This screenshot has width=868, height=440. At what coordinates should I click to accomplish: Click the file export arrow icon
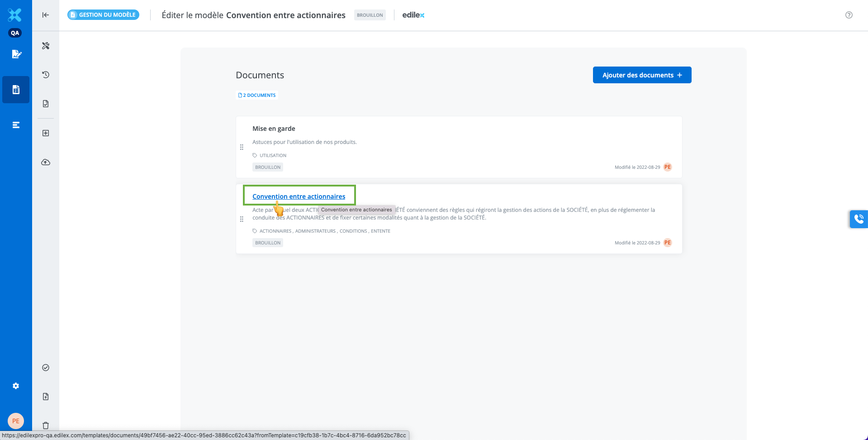click(x=46, y=397)
